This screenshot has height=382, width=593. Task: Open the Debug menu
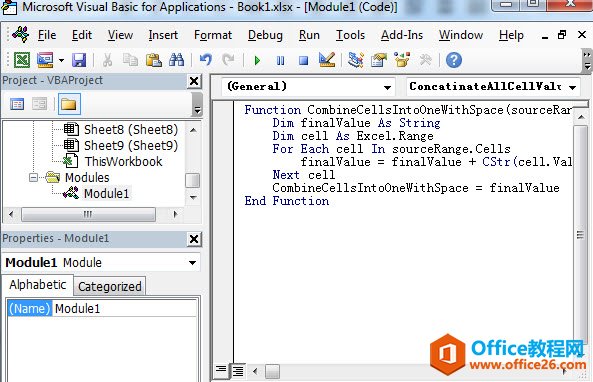265,35
